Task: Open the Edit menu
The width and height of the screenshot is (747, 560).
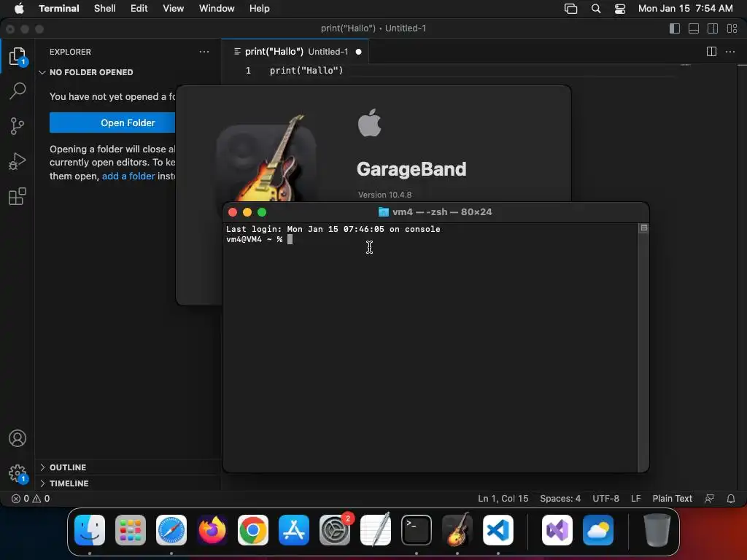Action: tap(139, 9)
